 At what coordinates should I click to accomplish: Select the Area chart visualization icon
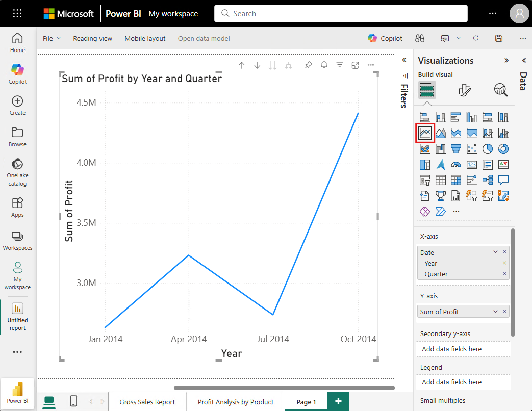[x=440, y=133]
